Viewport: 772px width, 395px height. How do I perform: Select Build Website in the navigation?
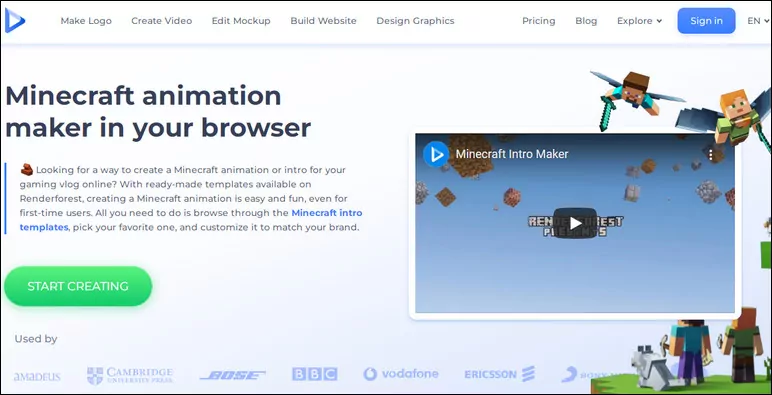click(323, 21)
